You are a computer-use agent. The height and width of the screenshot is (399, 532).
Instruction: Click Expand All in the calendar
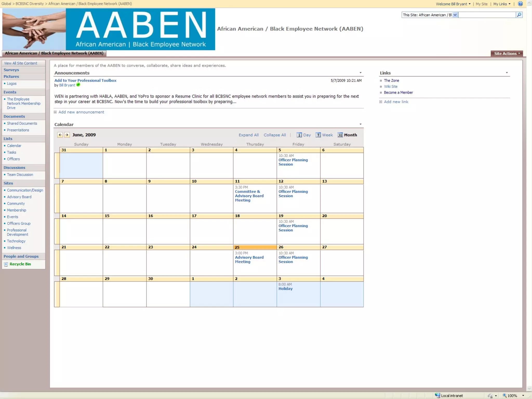[x=248, y=135]
